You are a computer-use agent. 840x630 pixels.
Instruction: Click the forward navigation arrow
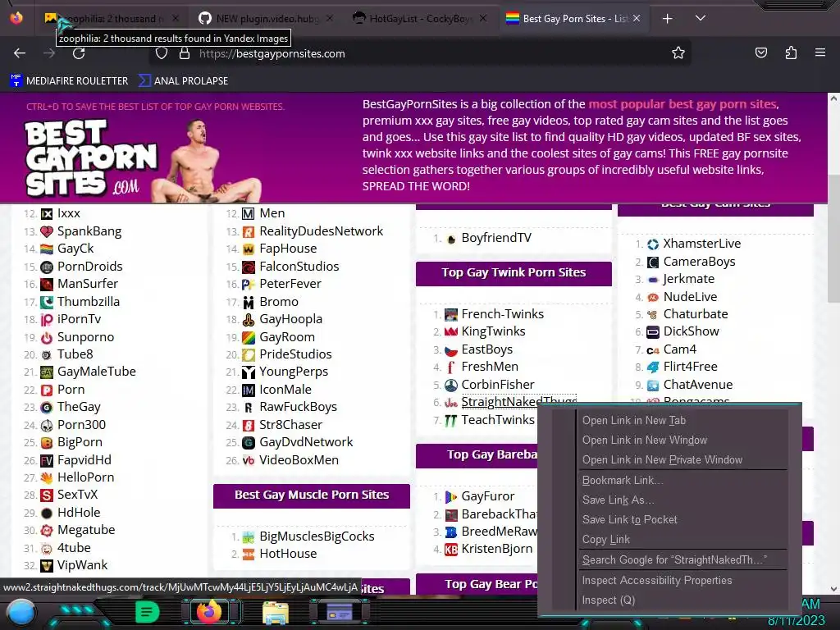49,53
